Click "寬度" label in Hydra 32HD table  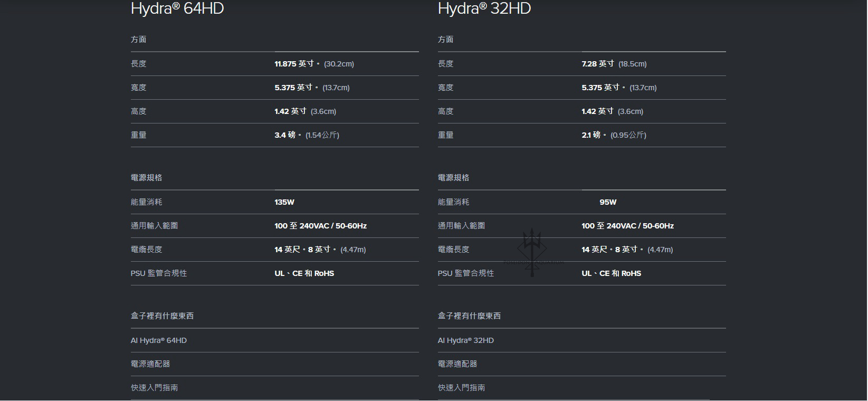(446, 88)
